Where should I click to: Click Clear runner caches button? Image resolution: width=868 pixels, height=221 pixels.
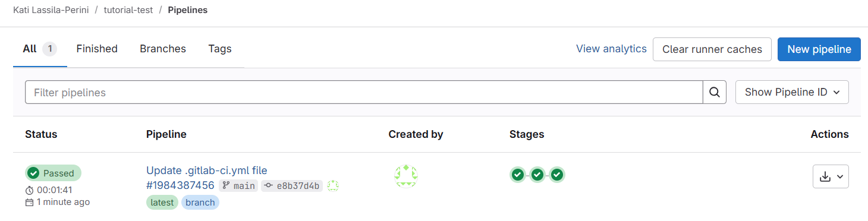[x=712, y=49]
